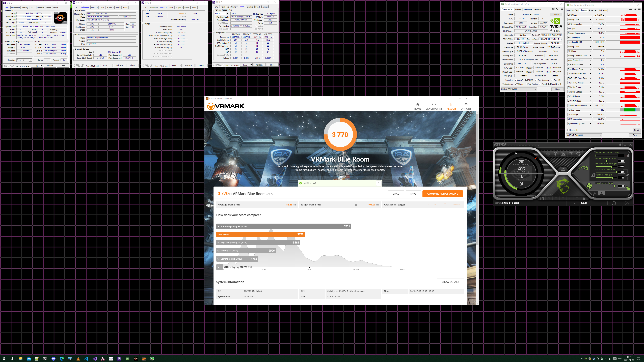Viewport: 644px width, 362px height.
Task: Open the Microsoft Edge taskbar icon
Action: pyautogui.click(x=62, y=358)
